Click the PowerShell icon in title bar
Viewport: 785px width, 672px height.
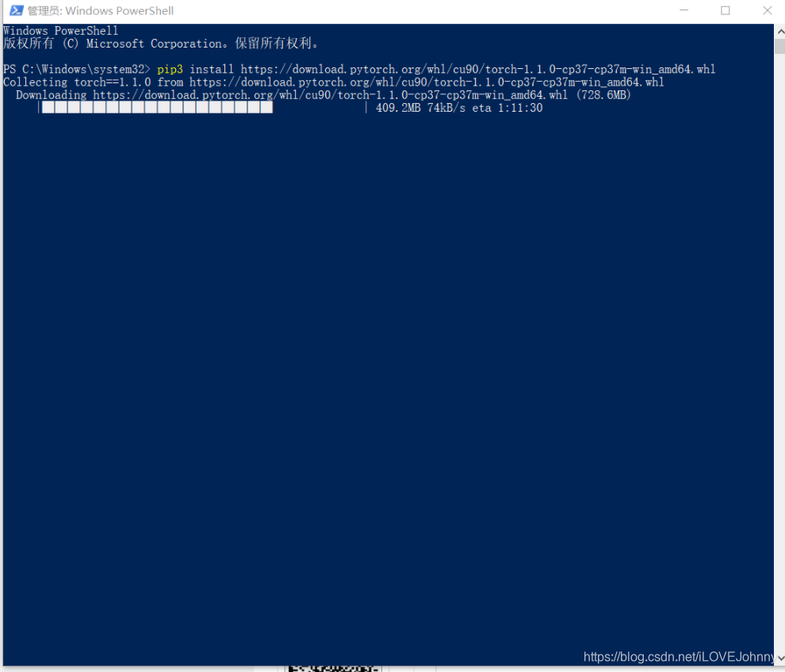[x=16, y=10]
